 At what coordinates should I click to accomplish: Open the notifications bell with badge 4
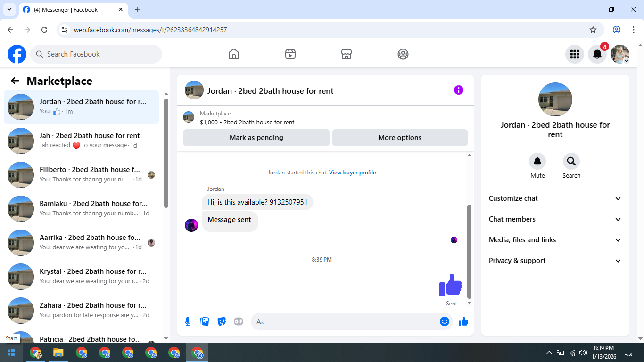pyautogui.click(x=597, y=54)
